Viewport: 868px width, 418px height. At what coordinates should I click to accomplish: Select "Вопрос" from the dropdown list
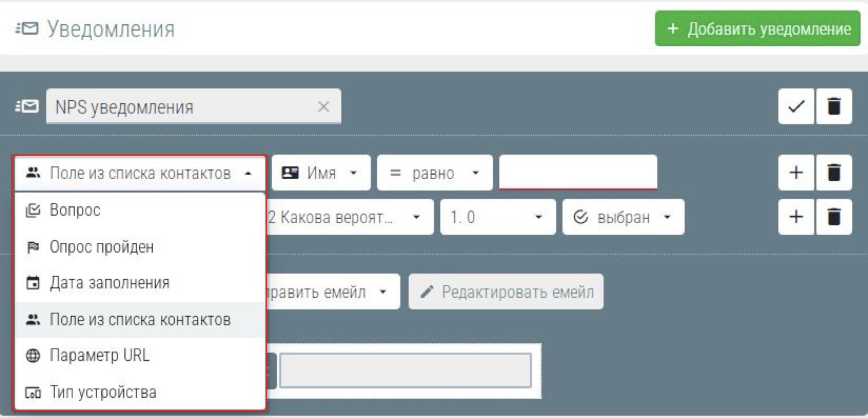click(x=75, y=210)
